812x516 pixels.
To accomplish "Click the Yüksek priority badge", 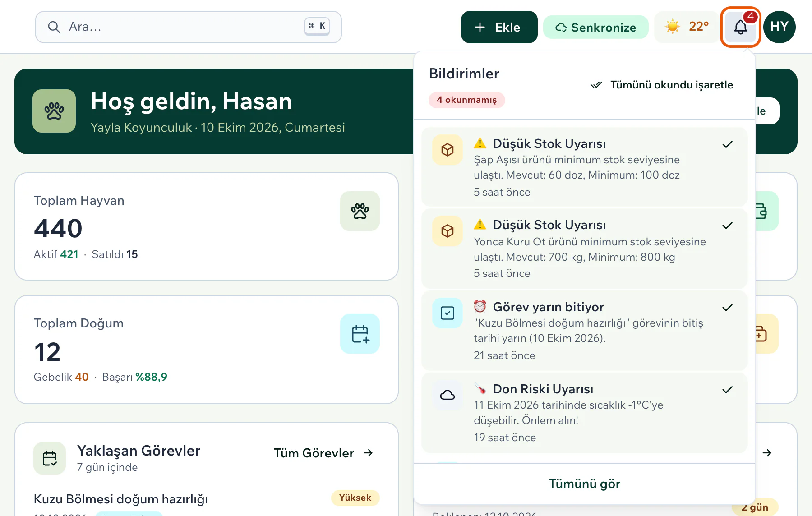I will coord(355,498).
